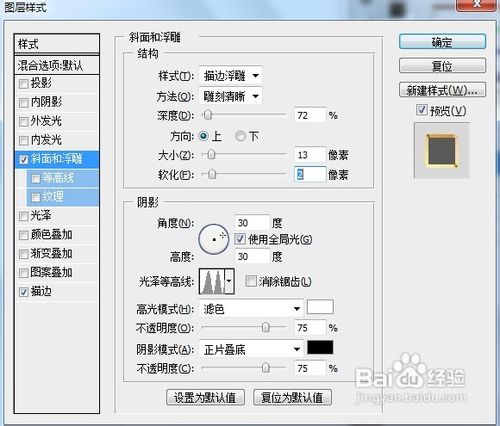Click the black shadow color swatch
The width and height of the screenshot is (500, 426).
tap(320, 347)
